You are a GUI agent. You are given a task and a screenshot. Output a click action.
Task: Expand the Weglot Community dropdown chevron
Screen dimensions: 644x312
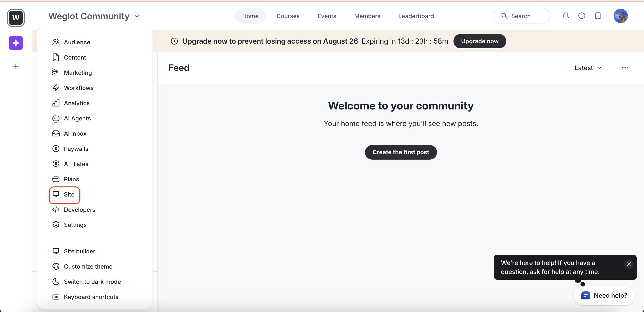pos(137,16)
